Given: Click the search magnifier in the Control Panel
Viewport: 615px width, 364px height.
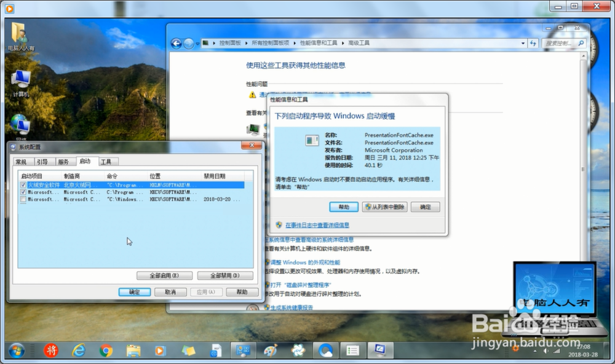Looking at the screenshot, I should (x=581, y=43).
